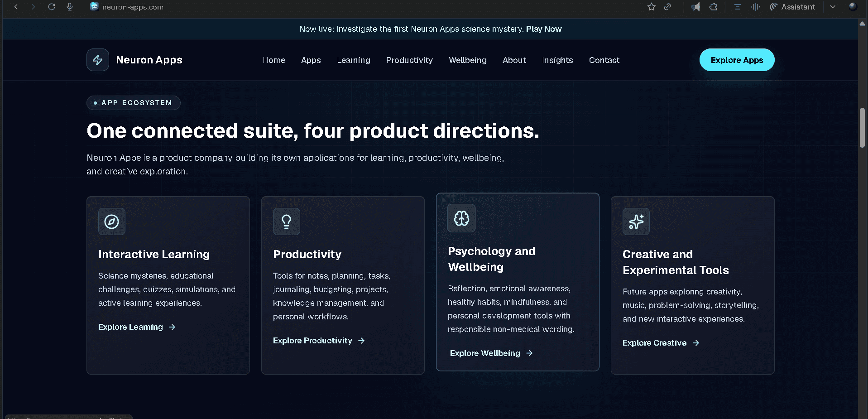Click the Productivity card title
The image size is (868, 419).
click(307, 254)
